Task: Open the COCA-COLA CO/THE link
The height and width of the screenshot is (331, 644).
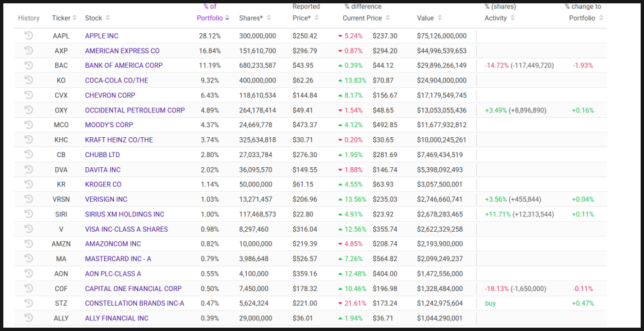Action: click(117, 81)
